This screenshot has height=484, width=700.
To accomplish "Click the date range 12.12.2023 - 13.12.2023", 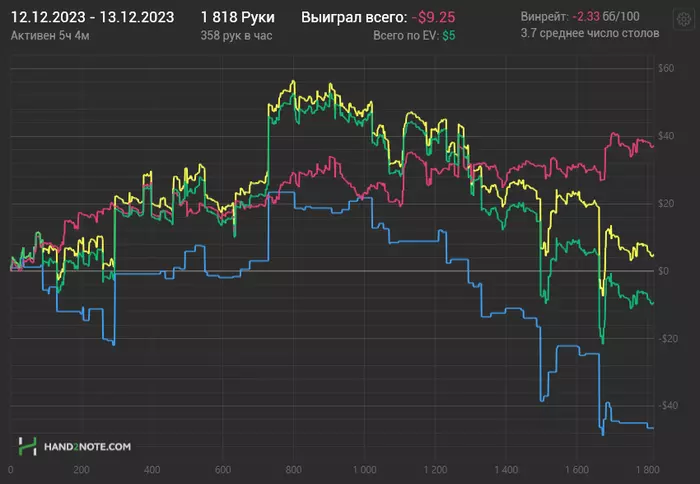I will [x=92, y=17].
